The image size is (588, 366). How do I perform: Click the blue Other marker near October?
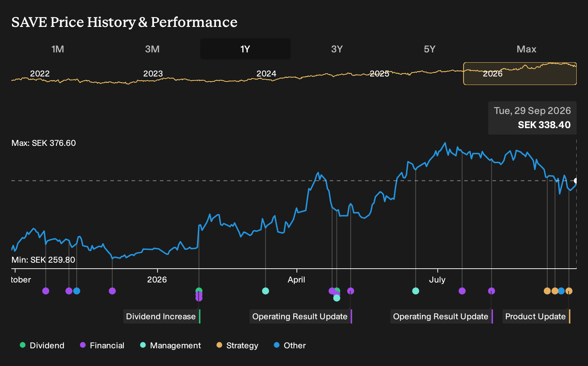point(76,291)
